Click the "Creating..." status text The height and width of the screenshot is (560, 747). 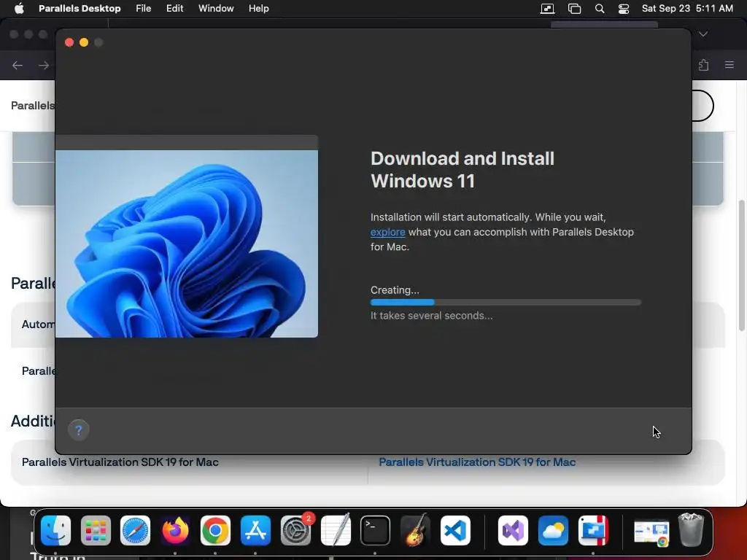click(x=395, y=290)
